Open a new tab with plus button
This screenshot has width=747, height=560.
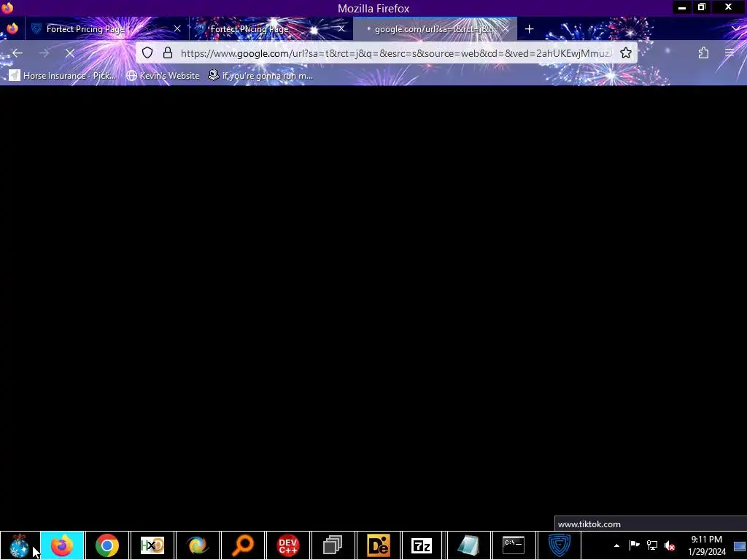pos(530,29)
